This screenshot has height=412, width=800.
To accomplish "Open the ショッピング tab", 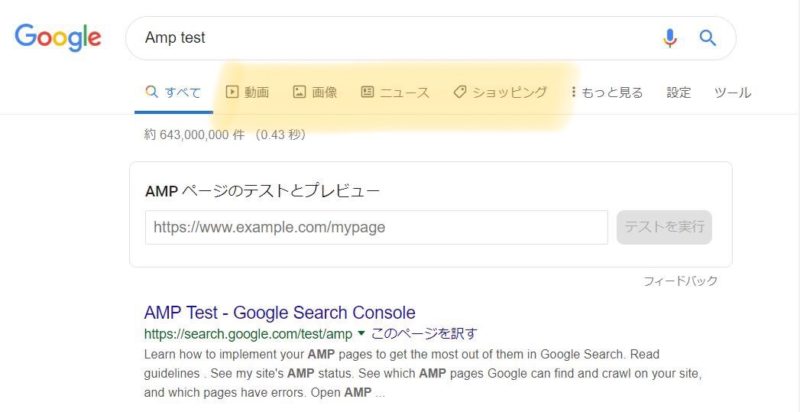I will [500, 92].
